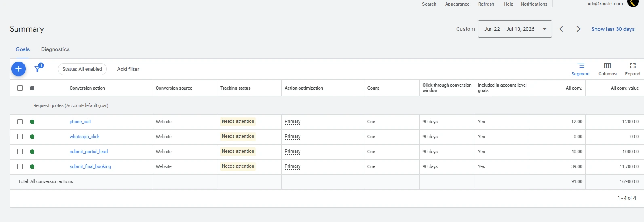This screenshot has height=222, width=644.
Task: Open the submit_final_booking conversion action
Action: (x=90, y=166)
